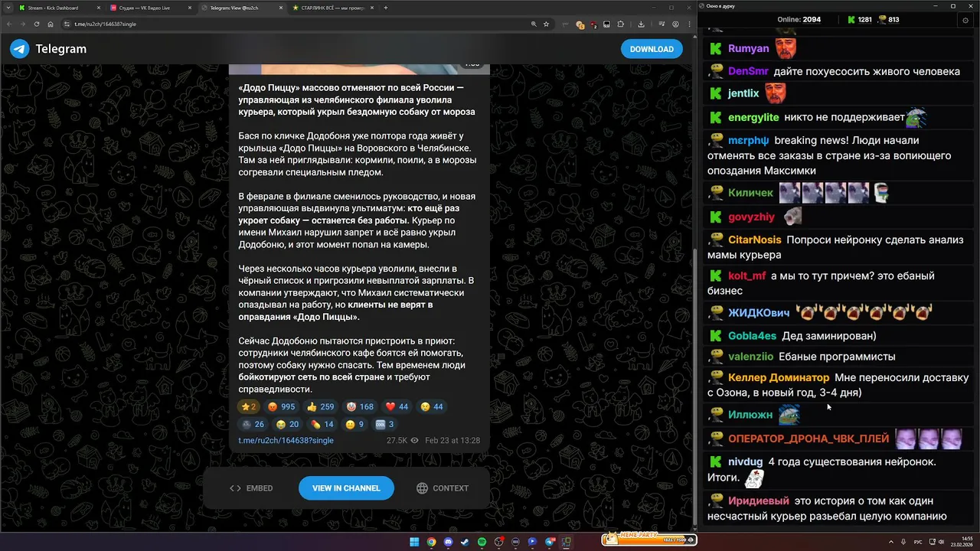Click username CitarNosis in chat
This screenshot has height=551, width=980.
coord(755,240)
